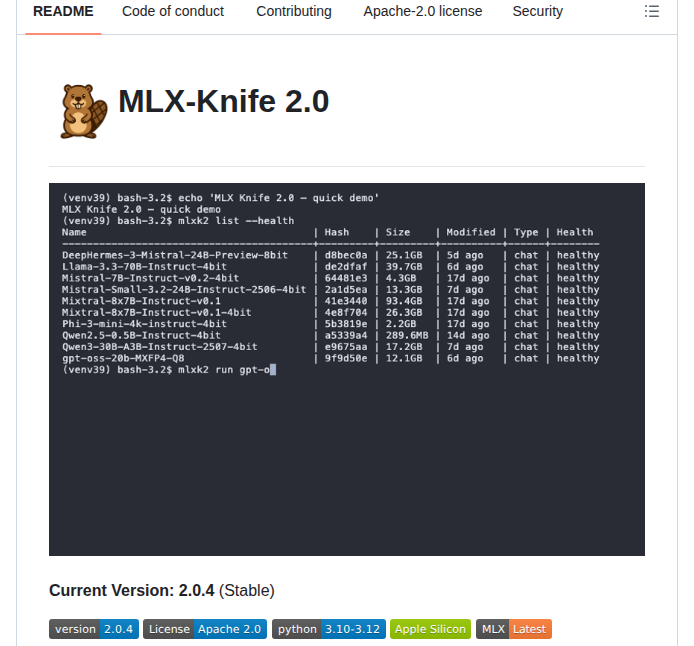Click the python 3.10-3.12 badge
This screenshot has width=694, height=646.
tap(329, 629)
